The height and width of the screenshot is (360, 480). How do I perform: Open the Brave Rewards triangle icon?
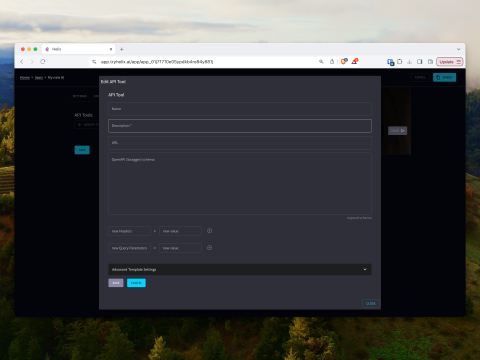[355, 61]
